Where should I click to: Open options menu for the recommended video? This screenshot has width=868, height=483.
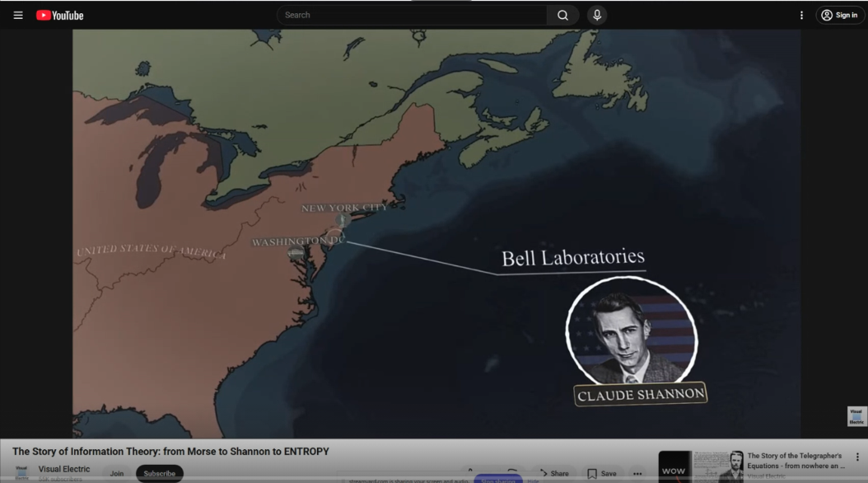(x=857, y=457)
